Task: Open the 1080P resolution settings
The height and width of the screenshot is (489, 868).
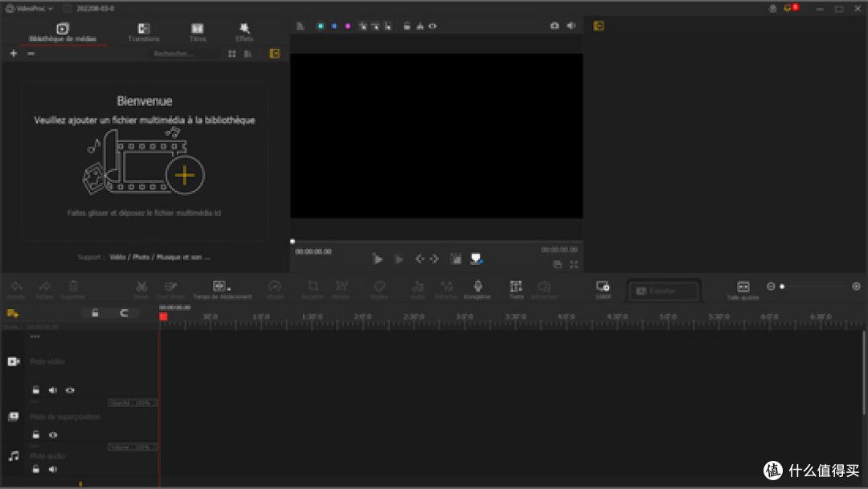Action: pos(603,289)
